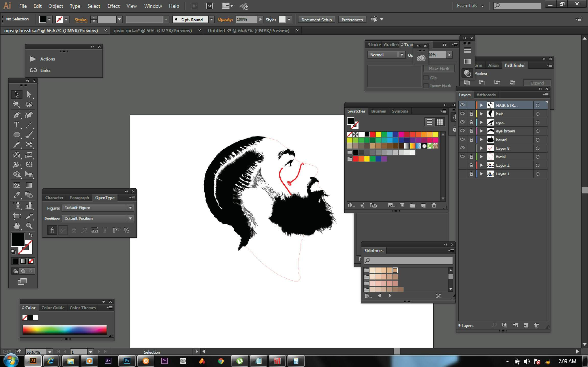Pick the Eyedropper tool

tap(17, 195)
